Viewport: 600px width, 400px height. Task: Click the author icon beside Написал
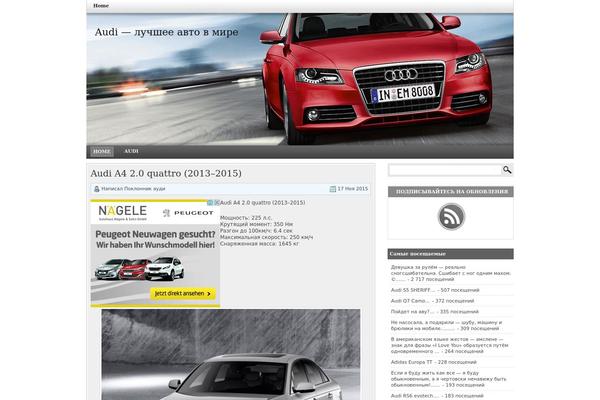click(x=97, y=189)
